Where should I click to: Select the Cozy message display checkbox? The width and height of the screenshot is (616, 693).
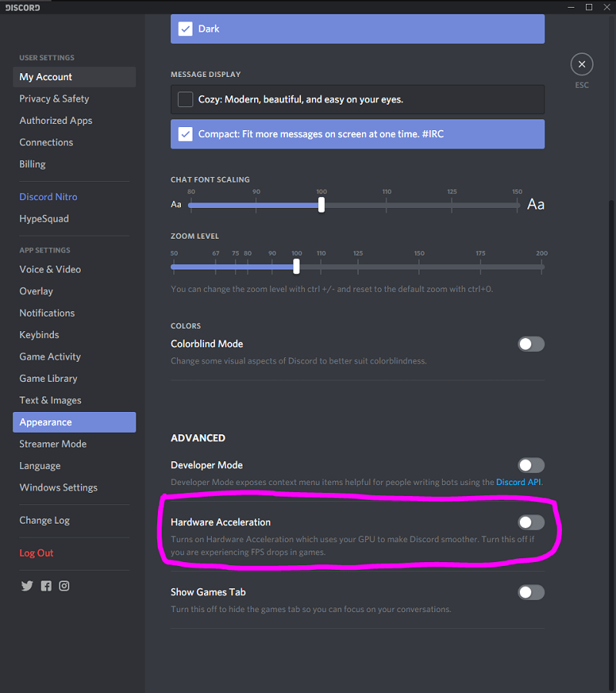[185, 99]
